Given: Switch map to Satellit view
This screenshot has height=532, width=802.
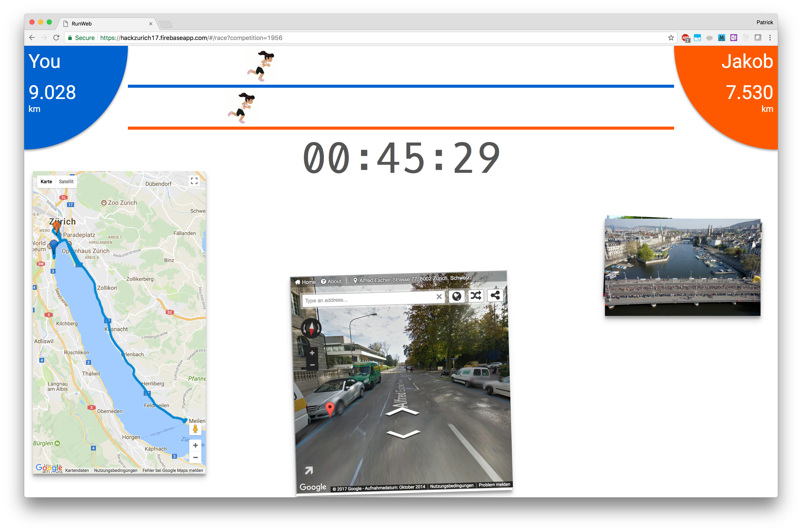Looking at the screenshot, I should coord(66,182).
